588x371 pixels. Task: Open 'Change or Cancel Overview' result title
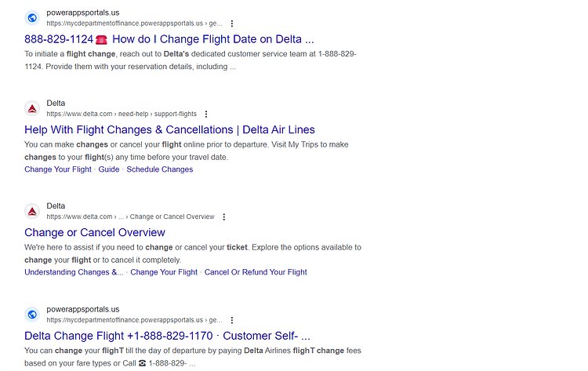(x=95, y=233)
